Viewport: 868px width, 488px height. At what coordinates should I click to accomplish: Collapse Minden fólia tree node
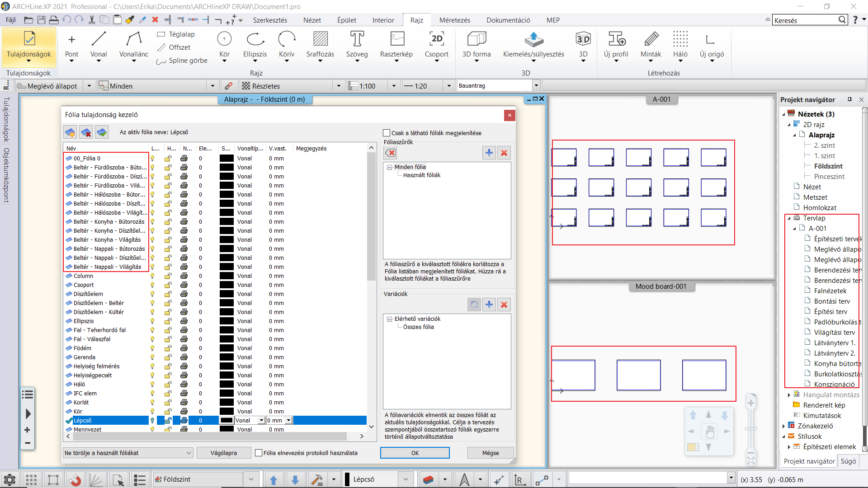[389, 167]
